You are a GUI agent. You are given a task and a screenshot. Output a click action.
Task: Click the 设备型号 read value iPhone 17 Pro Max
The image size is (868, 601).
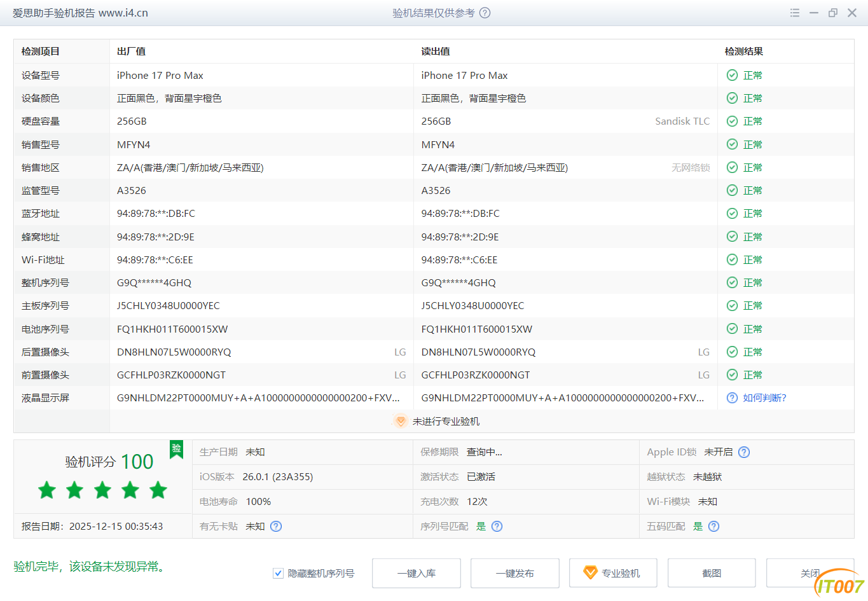[464, 75]
